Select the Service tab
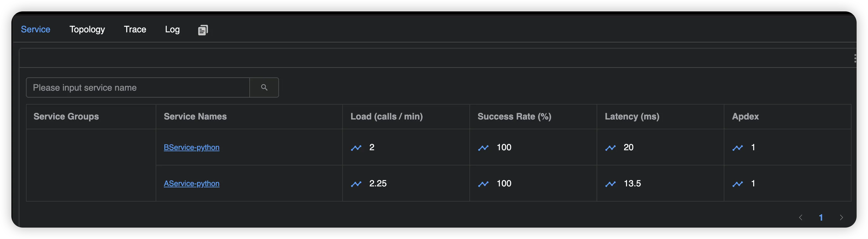Screen dimensions: 868x239 coord(35,29)
